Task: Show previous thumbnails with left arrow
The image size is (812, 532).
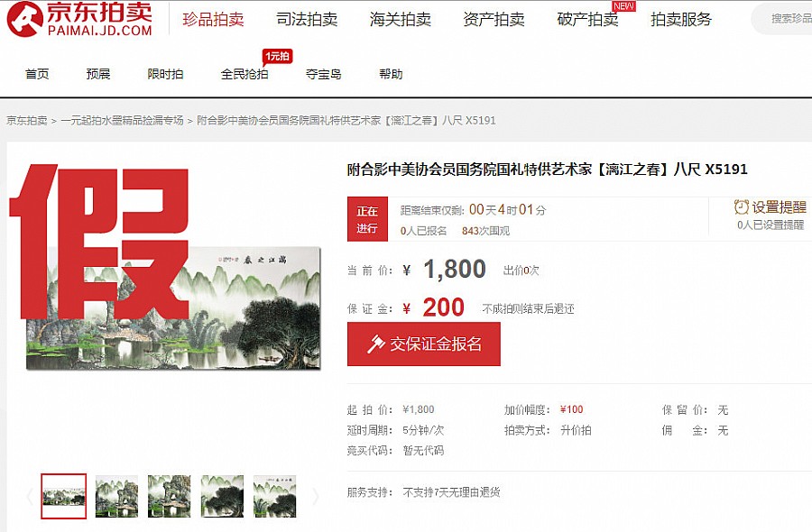Action: (x=30, y=496)
